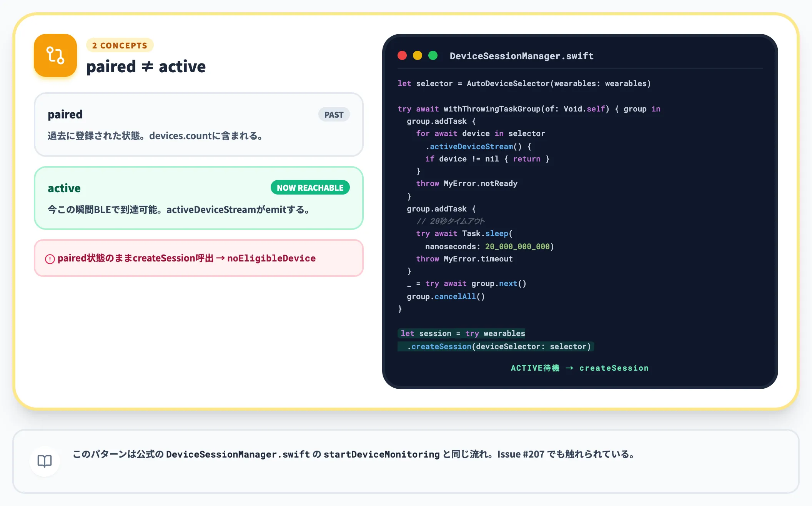Click the 'group.cancelAll()' line

tap(446, 296)
